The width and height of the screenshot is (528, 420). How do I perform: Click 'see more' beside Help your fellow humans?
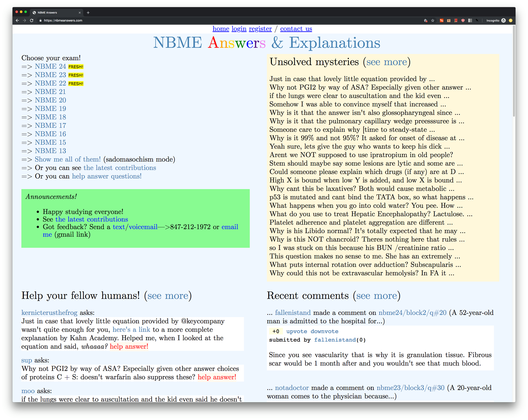click(x=168, y=296)
